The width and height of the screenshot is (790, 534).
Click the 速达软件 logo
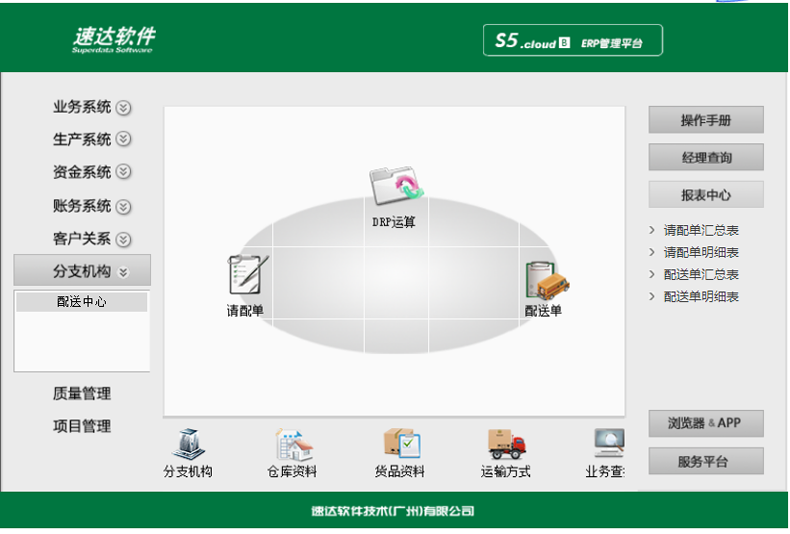pos(114,39)
